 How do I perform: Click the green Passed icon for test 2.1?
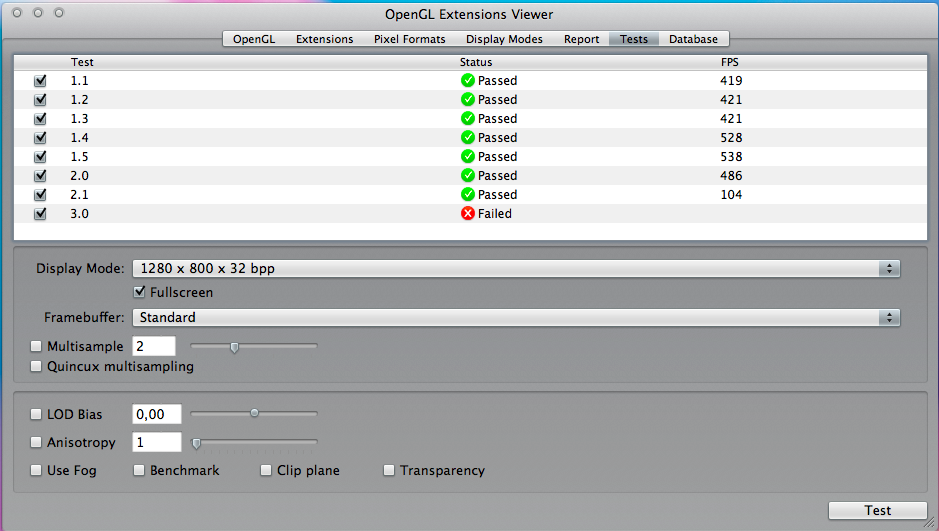[x=468, y=195]
